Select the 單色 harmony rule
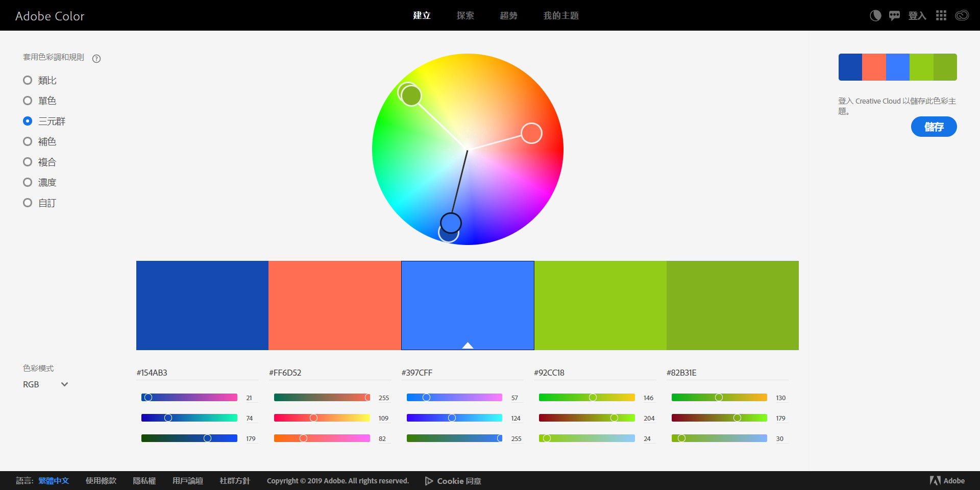This screenshot has width=980, height=490. pyautogui.click(x=40, y=101)
